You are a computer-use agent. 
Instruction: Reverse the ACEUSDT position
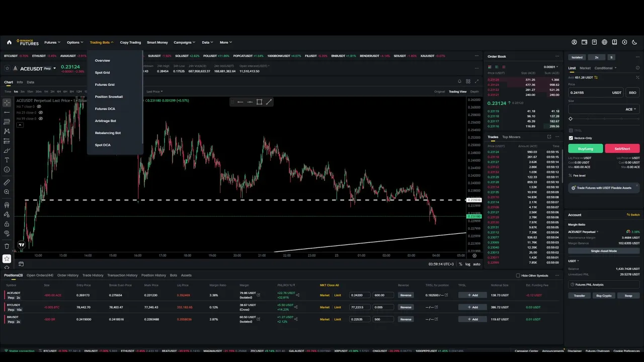pos(406,295)
